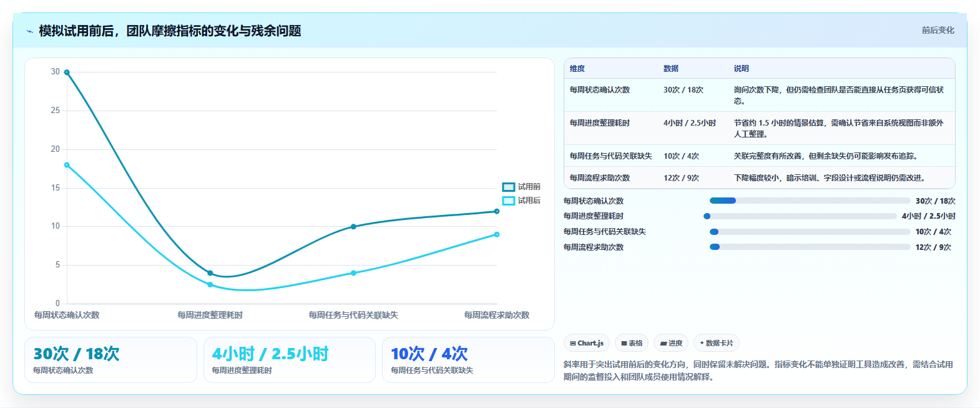
Task: Select the 试用后 data point at 每周进度整理耗时
Action: coord(210,285)
